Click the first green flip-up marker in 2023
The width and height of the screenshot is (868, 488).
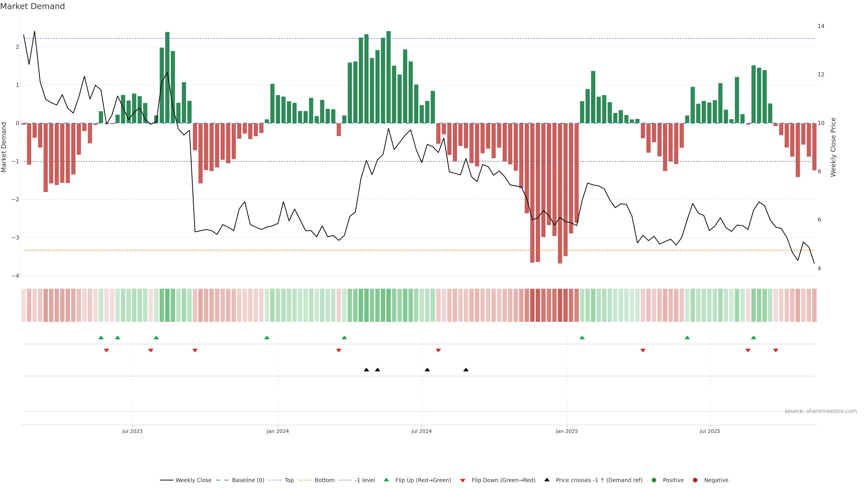(101, 338)
